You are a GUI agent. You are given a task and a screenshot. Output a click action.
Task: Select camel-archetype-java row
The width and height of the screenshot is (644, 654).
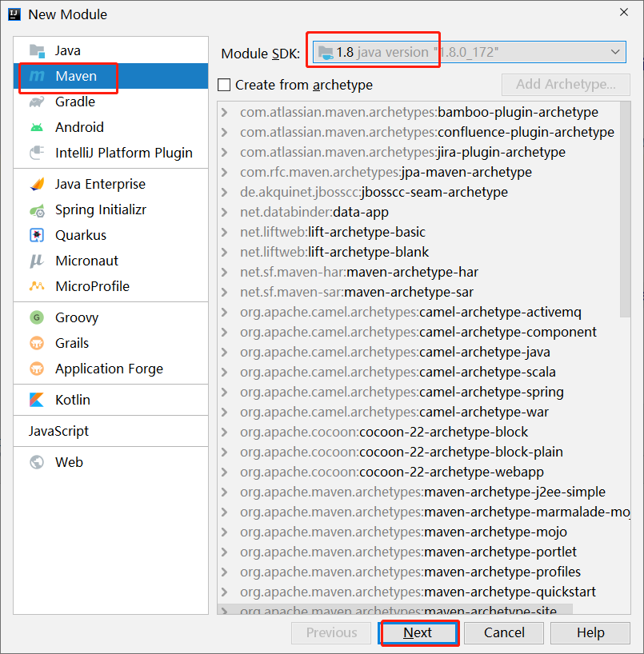pos(418,353)
